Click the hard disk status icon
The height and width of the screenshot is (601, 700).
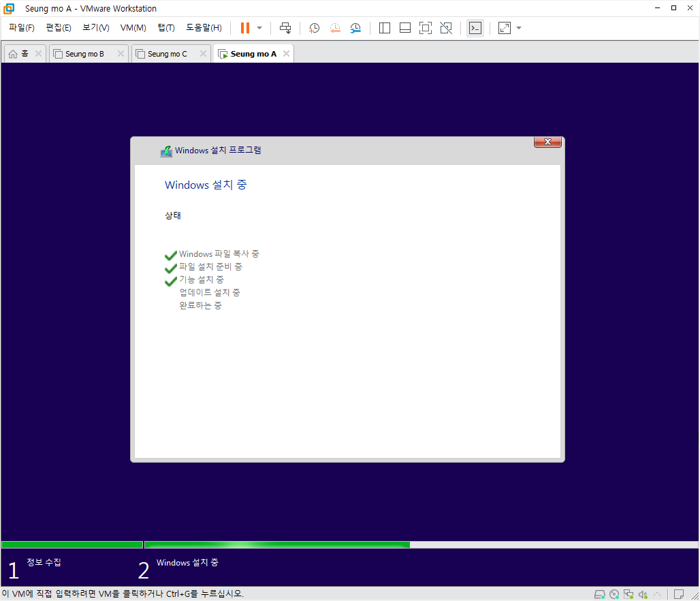[599, 594]
